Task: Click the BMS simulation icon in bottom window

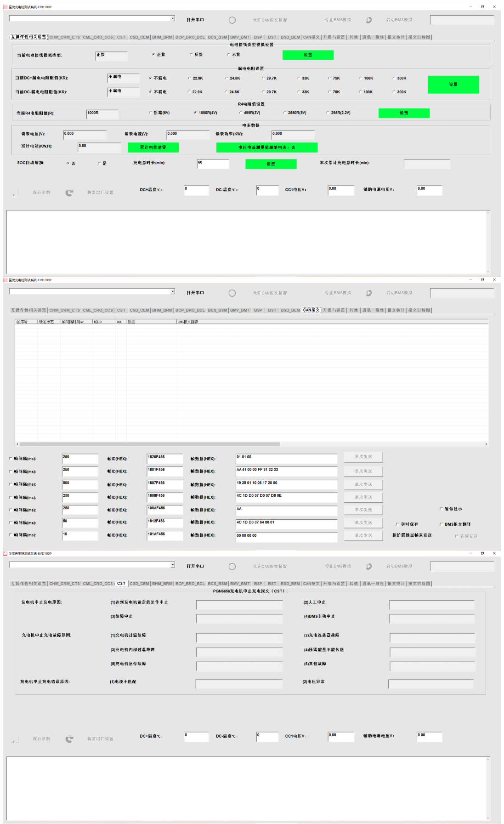Action: [x=368, y=567]
